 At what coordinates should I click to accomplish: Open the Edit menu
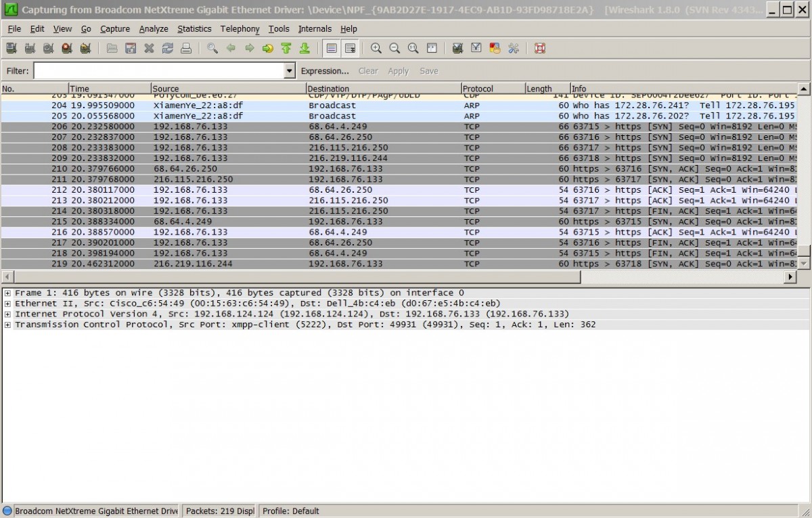click(x=37, y=29)
